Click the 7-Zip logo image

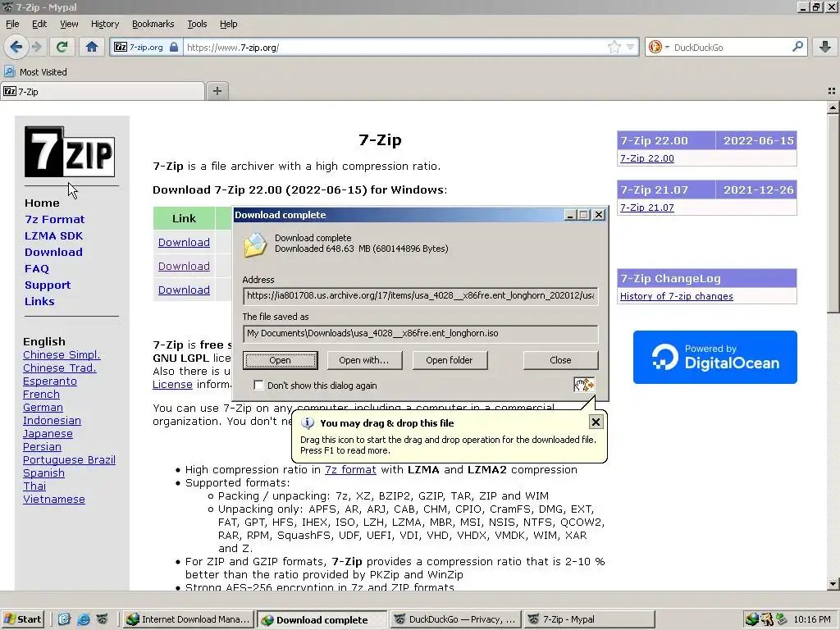70,152
